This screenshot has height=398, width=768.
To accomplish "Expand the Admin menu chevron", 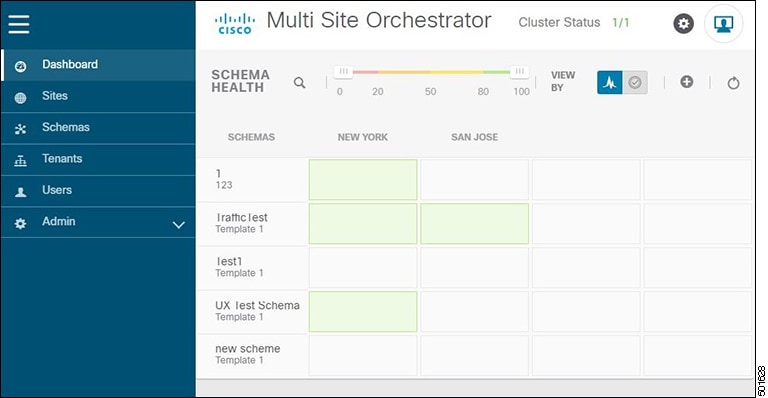I will click(x=179, y=225).
